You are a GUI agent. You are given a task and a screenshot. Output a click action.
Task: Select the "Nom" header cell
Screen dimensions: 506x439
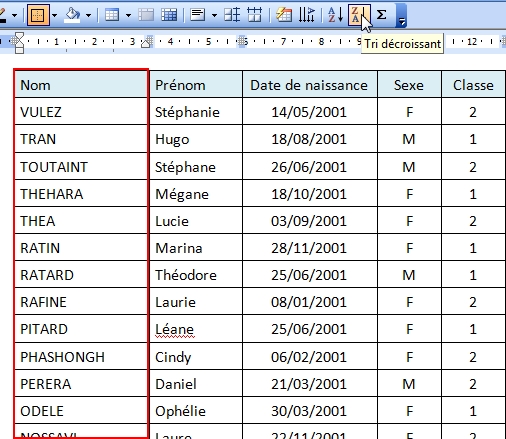click(x=81, y=85)
